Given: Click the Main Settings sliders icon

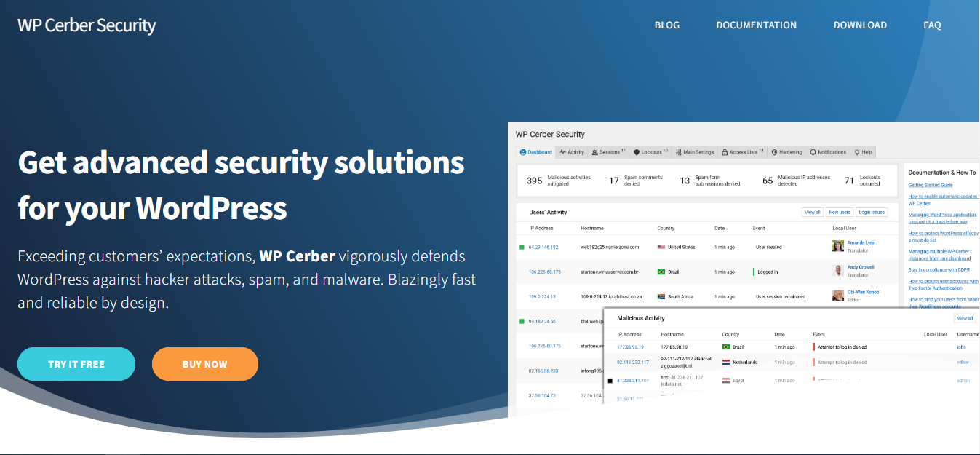Looking at the screenshot, I should 679,151.
